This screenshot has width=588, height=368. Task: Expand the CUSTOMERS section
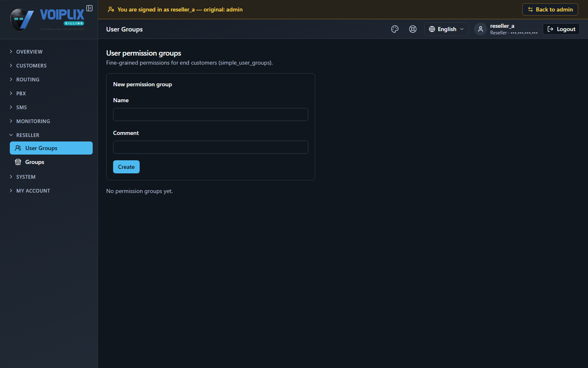(31, 65)
